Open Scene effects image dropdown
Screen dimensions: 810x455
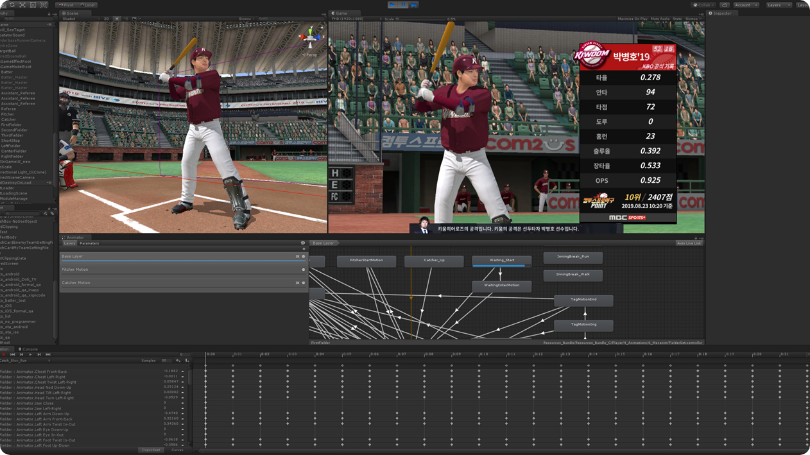[x=136, y=19]
